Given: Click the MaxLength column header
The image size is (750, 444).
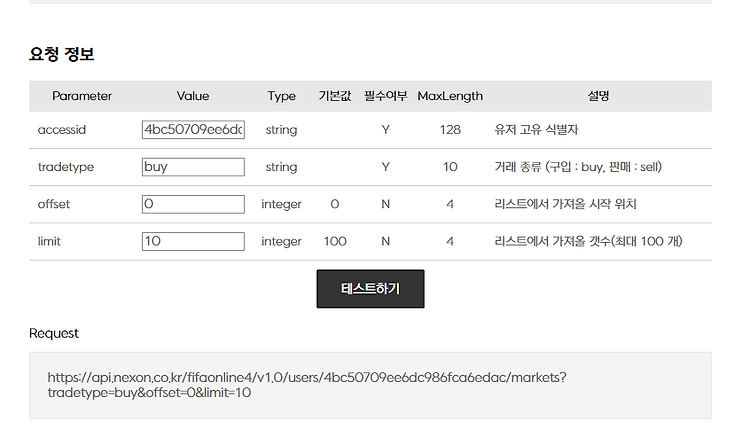Looking at the screenshot, I should pyautogui.click(x=450, y=96).
